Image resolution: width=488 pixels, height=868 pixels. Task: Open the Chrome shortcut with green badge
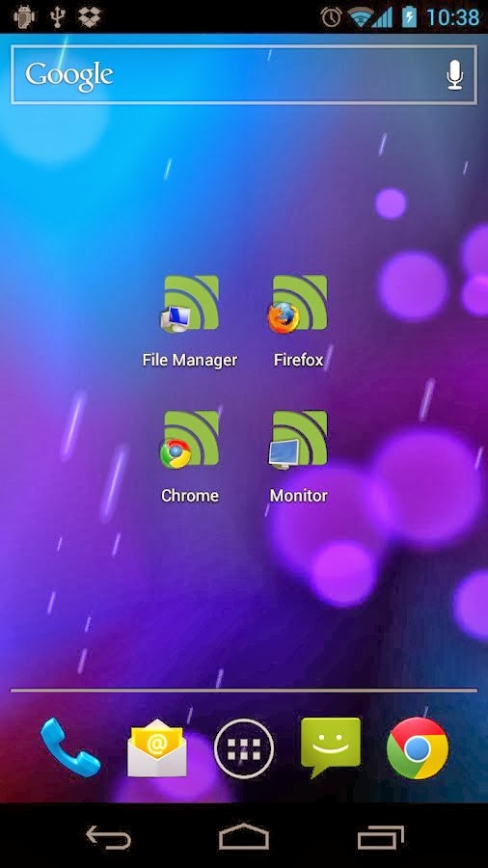pyautogui.click(x=190, y=440)
